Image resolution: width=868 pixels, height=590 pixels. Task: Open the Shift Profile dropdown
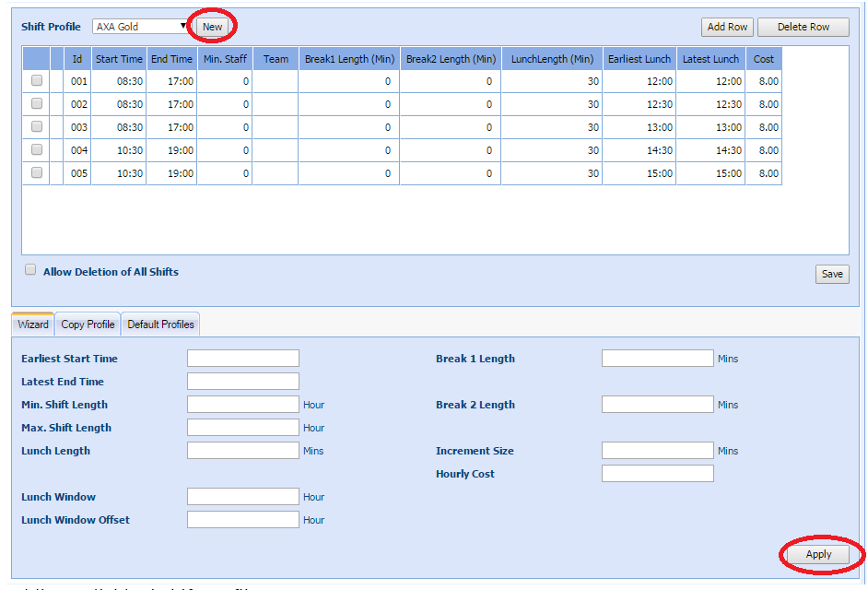tap(141, 27)
